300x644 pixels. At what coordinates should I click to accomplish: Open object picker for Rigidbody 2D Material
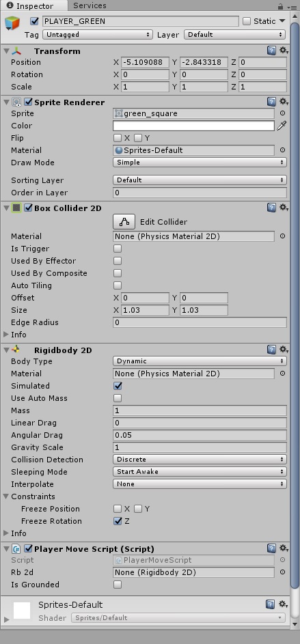click(282, 374)
